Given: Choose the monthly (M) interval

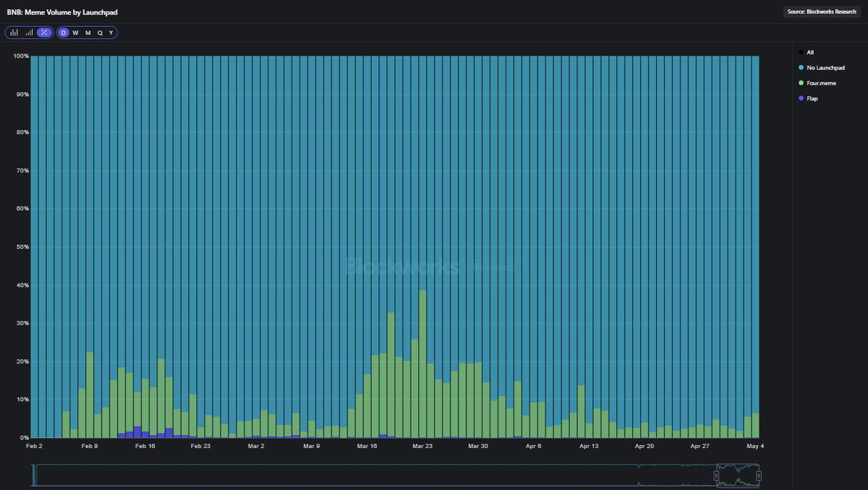Looking at the screenshot, I should coord(88,33).
